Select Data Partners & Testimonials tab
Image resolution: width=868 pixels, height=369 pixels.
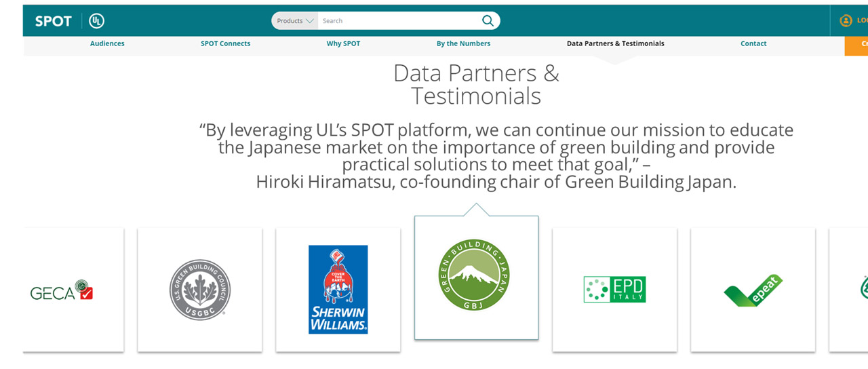pyautogui.click(x=616, y=43)
